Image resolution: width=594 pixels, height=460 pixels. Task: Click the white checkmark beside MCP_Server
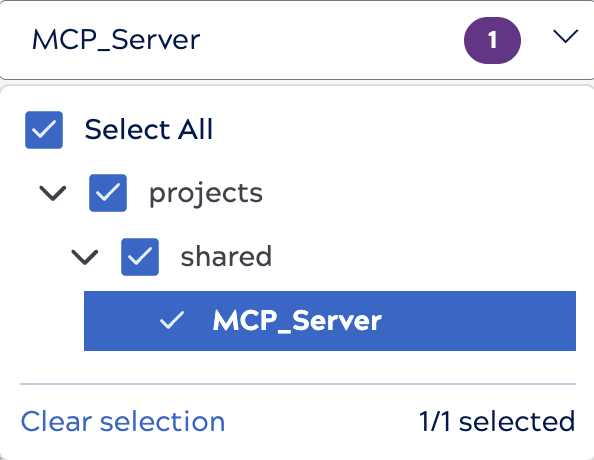[x=172, y=320]
